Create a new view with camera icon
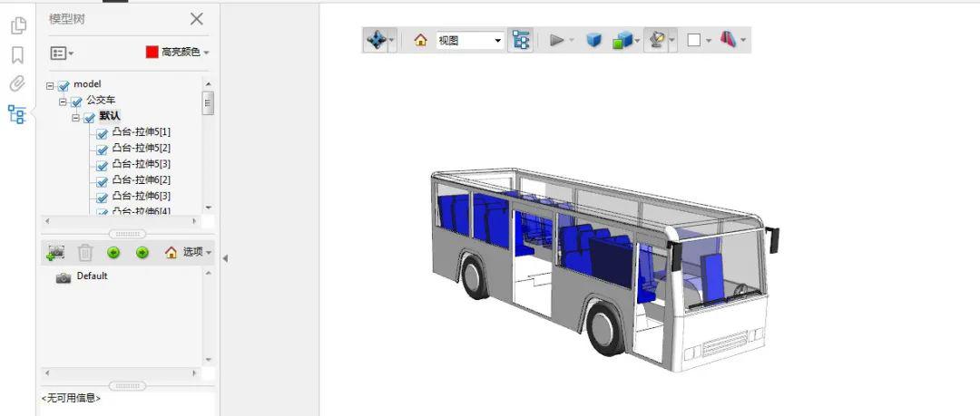 (56, 252)
